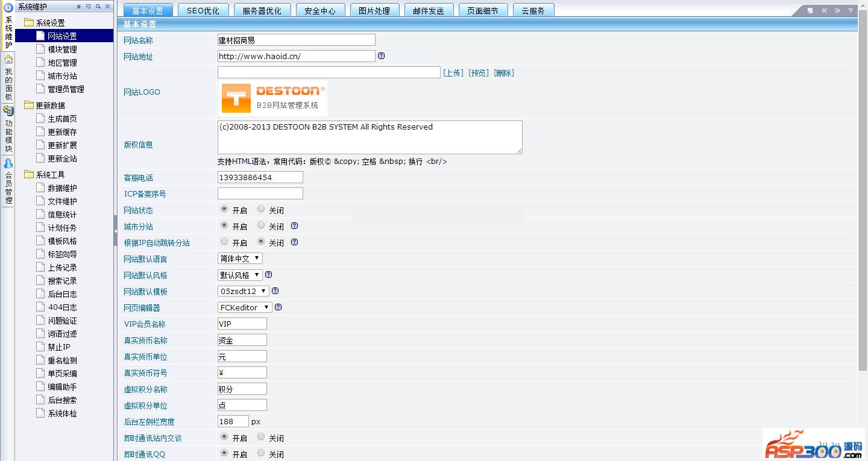This screenshot has width=868, height=461.
Task: Click the 版权信息 text area
Action: click(370, 137)
